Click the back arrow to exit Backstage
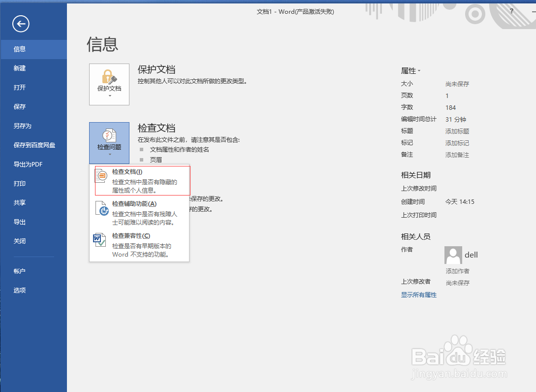The image size is (536, 392). [x=20, y=24]
